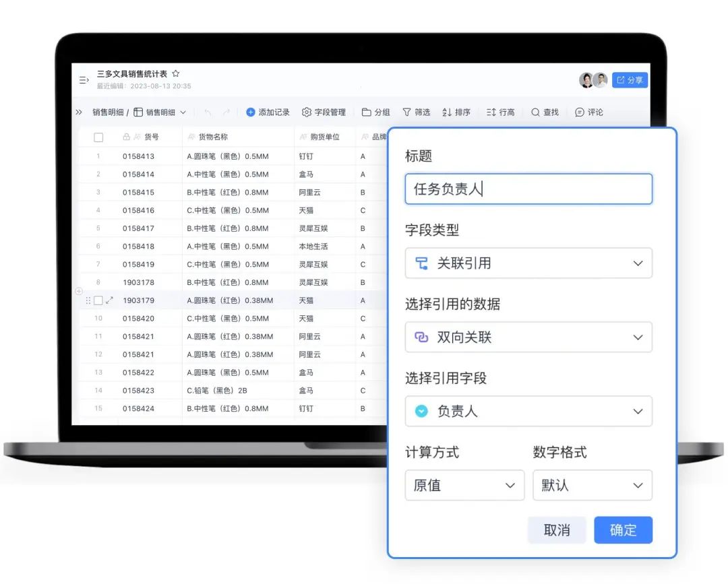Image resolution: width=728 pixels, height=584 pixels.
Task: Expand row 1903179 with the arrows icon
Action: coord(110,300)
